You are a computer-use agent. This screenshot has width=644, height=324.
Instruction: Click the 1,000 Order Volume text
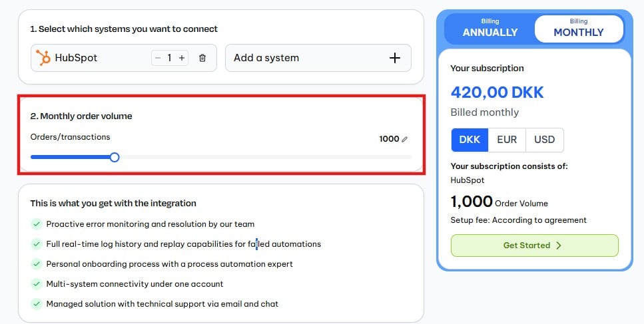499,202
